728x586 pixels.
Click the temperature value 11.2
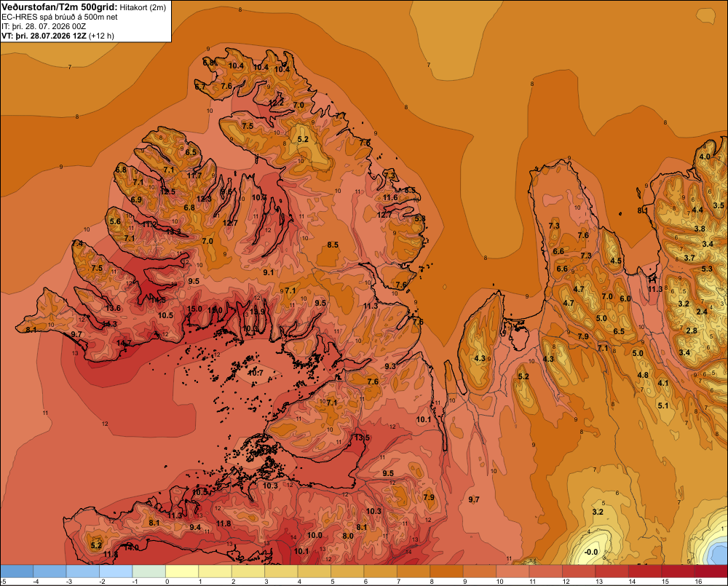pos(149,225)
